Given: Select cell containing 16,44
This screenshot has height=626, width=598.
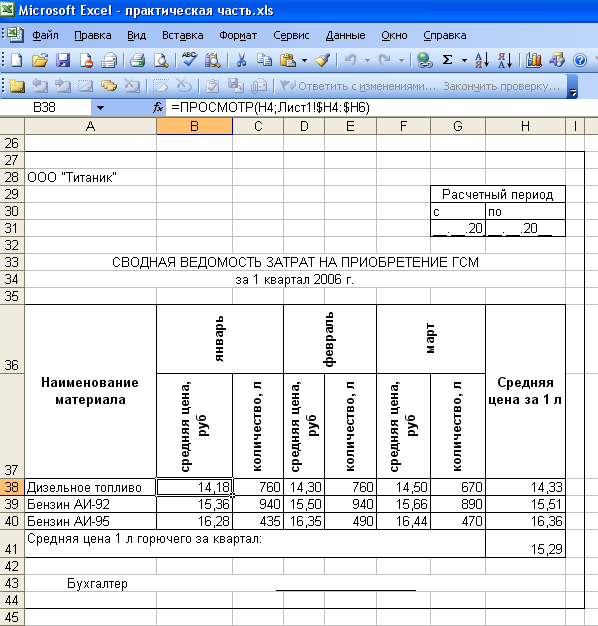Looking at the screenshot, I should 404,521.
